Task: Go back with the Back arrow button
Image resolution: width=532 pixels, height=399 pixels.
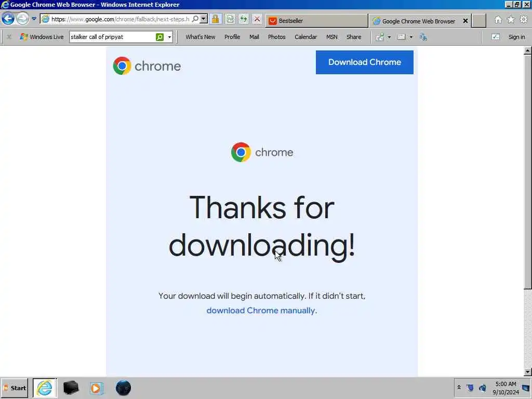Action: point(8,19)
